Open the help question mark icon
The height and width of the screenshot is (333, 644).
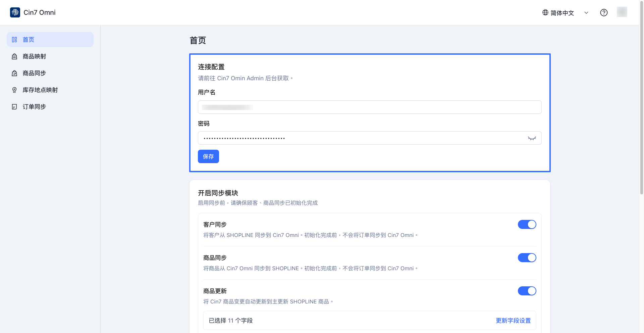[x=604, y=12]
